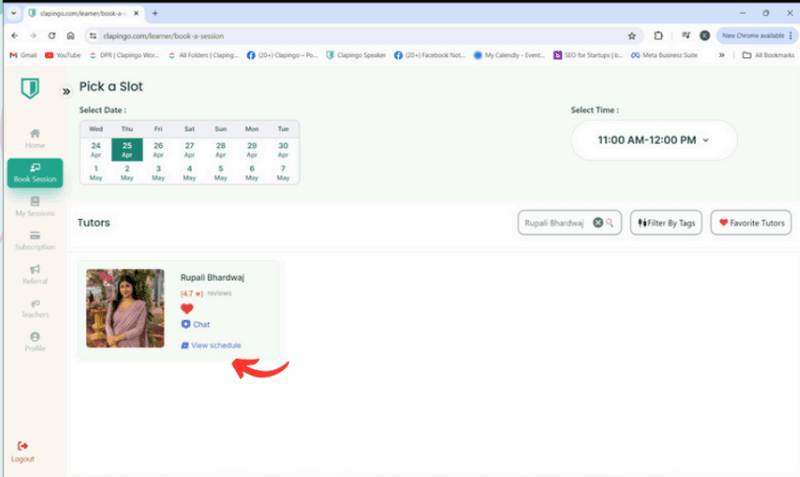Click the search magnifier icon
Screen dimensions: 800x477
tap(610, 222)
